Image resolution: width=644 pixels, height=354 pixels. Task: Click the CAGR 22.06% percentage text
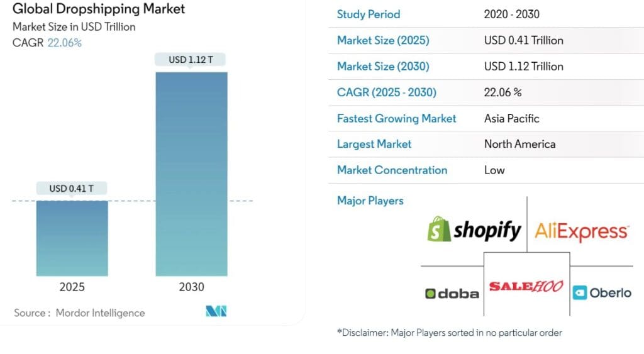(65, 43)
